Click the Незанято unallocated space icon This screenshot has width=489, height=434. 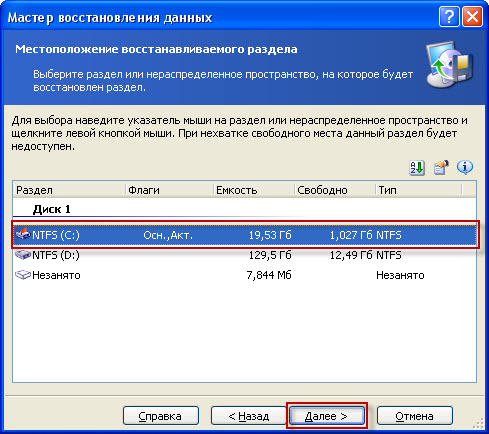coord(23,275)
